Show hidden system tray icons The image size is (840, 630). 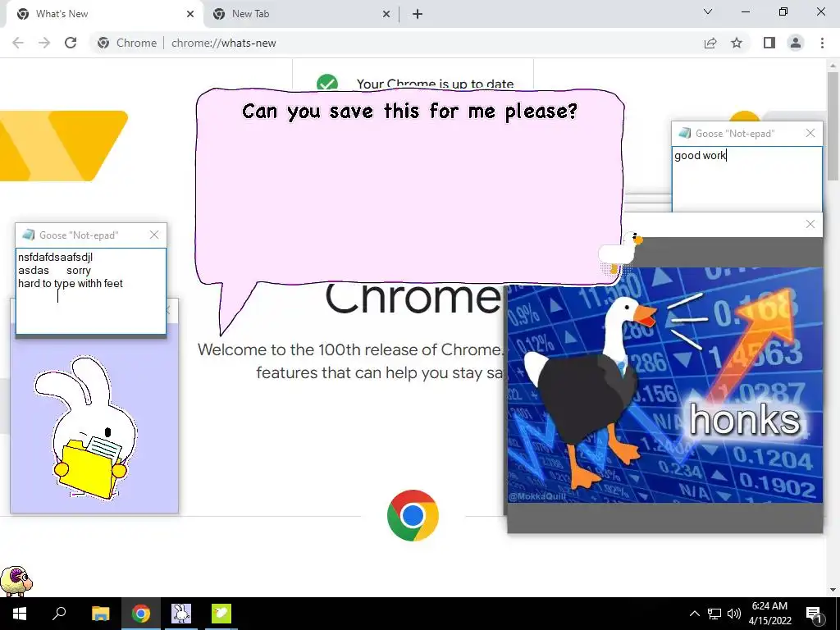694,614
